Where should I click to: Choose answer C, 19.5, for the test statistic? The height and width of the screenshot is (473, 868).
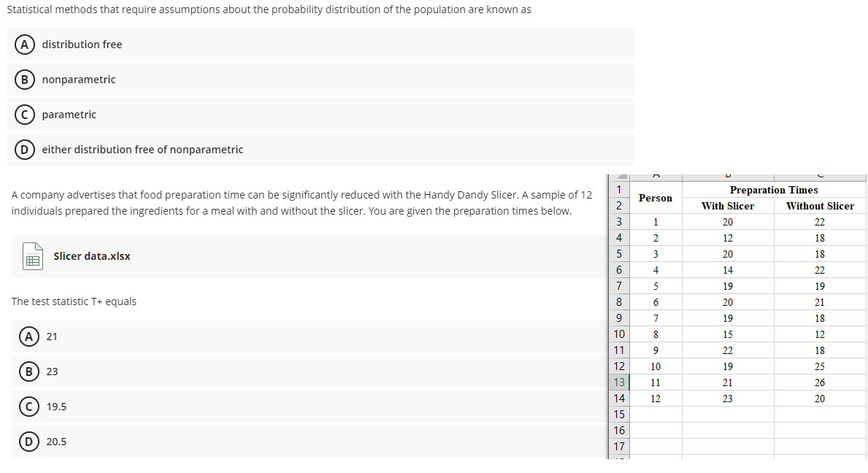click(28, 406)
